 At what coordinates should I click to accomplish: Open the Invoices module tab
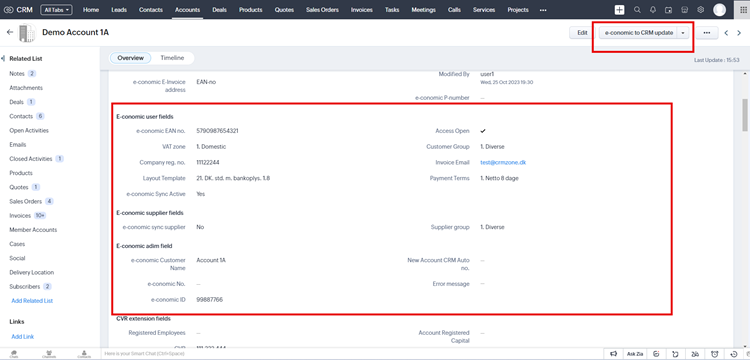click(x=362, y=10)
